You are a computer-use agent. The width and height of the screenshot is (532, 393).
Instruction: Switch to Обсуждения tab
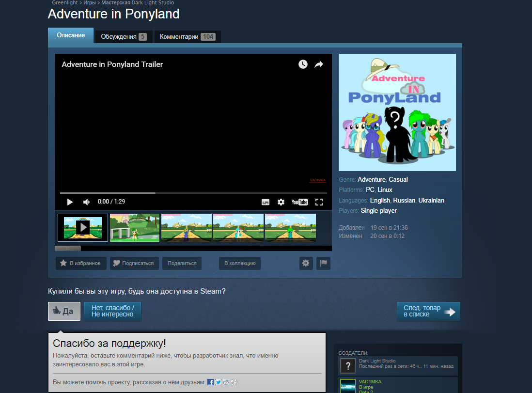124,37
